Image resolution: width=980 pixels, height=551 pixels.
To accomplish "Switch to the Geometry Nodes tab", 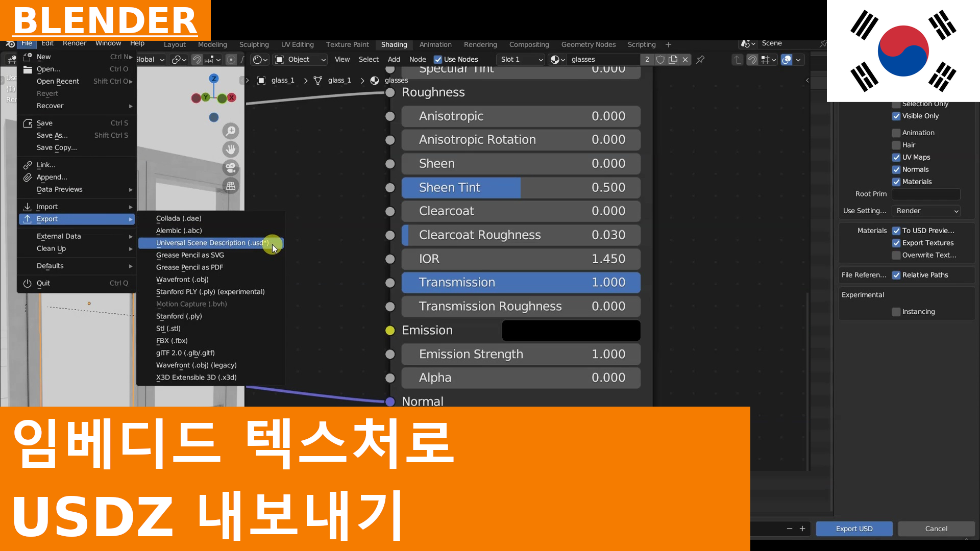I will pyautogui.click(x=589, y=45).
